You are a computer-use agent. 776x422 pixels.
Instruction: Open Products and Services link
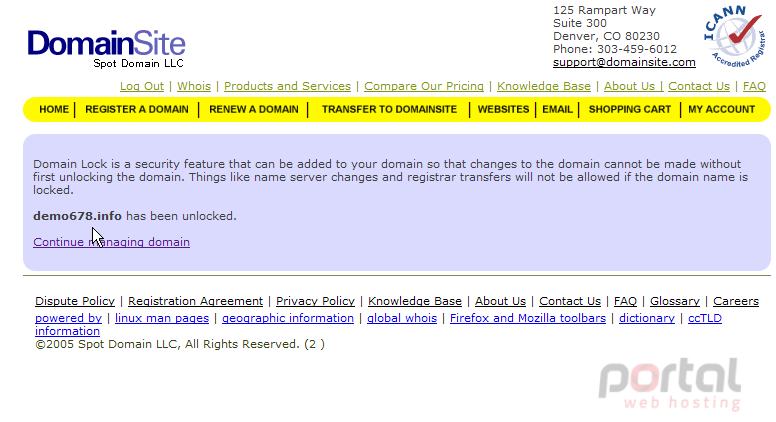[288, 86]
